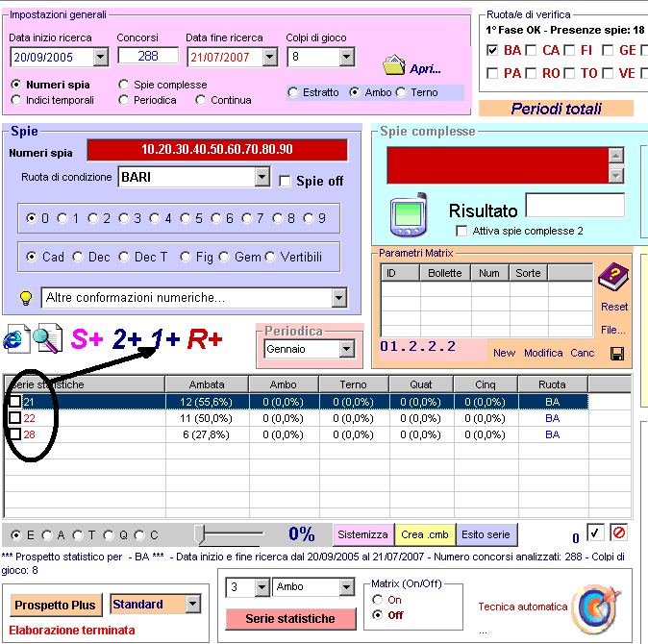The image size is (648, 644).
Task: Click the New matrix link
Action: tap(504, 353)
